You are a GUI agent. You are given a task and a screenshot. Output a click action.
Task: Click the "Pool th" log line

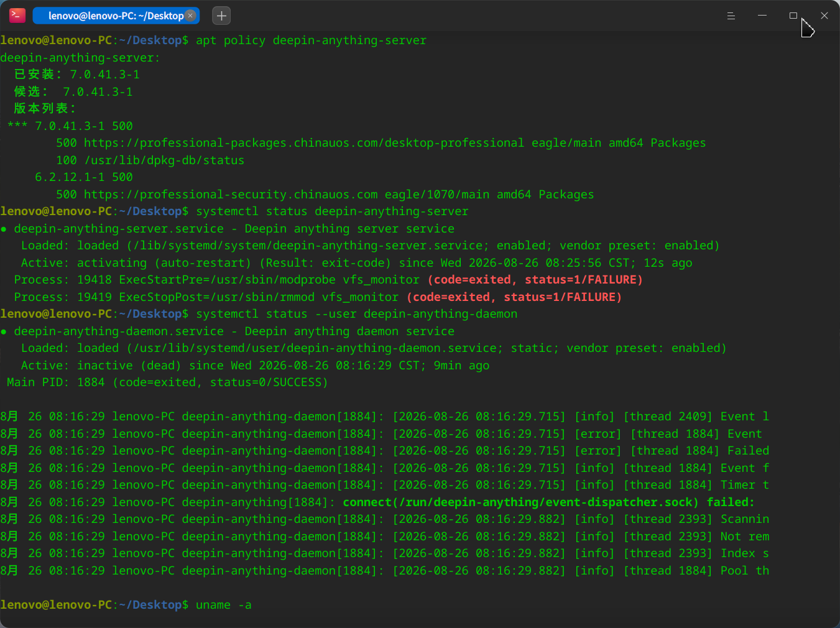[x=385, y=571]
